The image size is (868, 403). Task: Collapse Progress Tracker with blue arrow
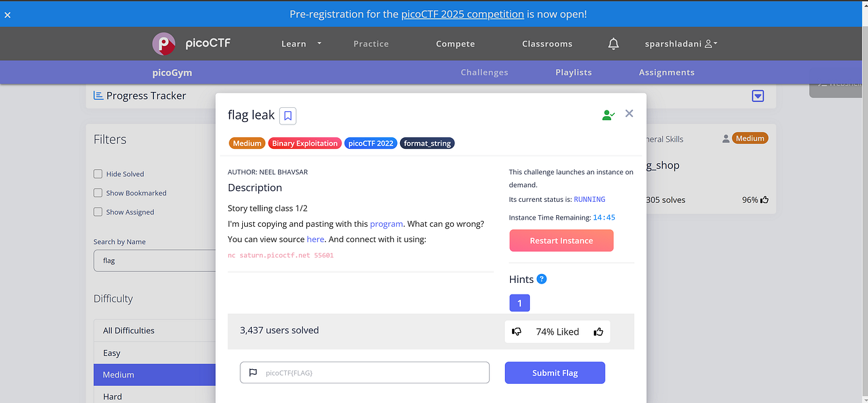[x=757, y=95]
